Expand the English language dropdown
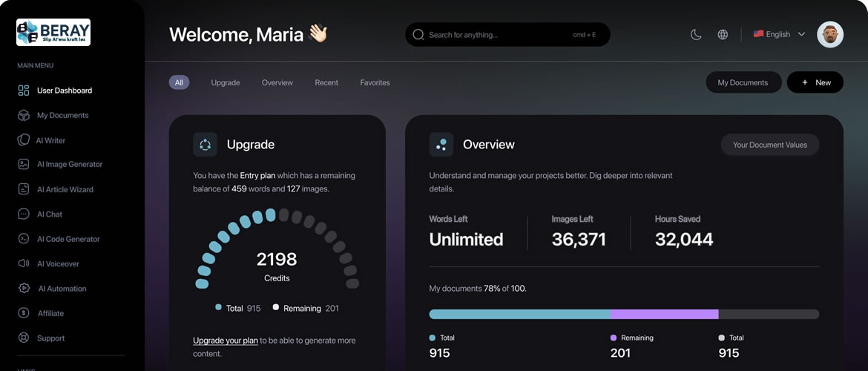Viewport: 868px width, 371px height. click(x=779, y=34)
